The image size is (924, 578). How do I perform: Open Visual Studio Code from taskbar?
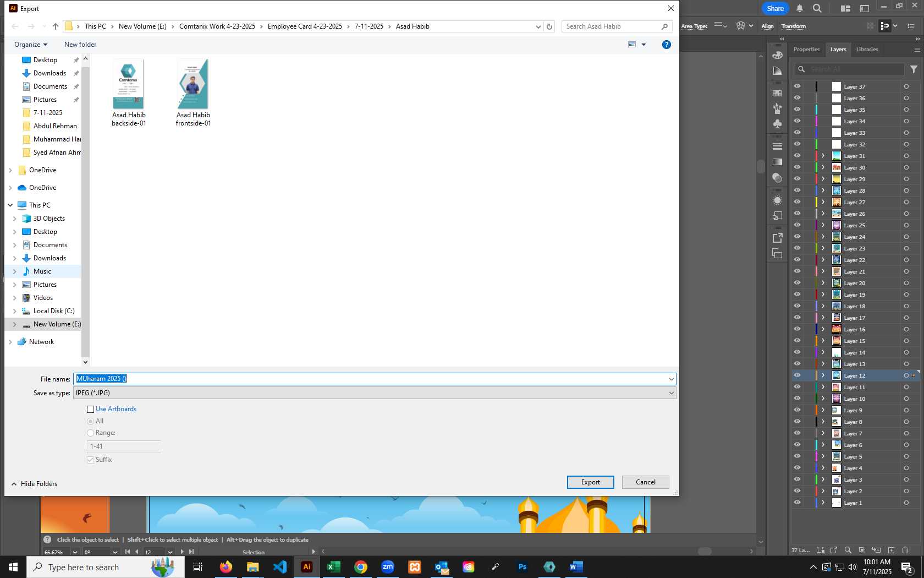(279, 566)
